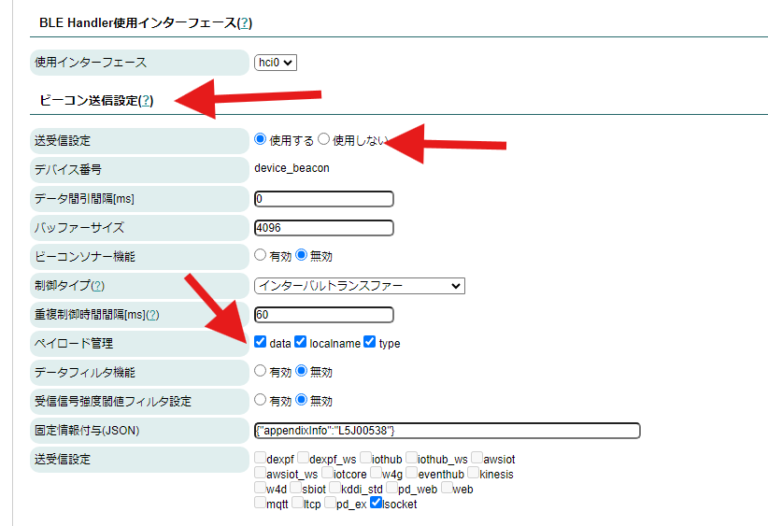
Task: Click the help link beside ビーコン送信設定
Action: click(146, 101)
